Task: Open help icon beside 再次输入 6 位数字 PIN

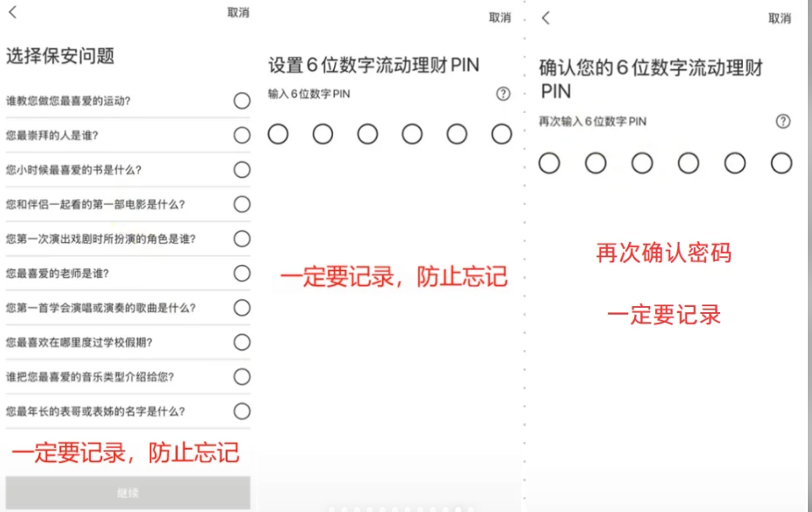Action: pyautogui.click(x=782, y=121)
